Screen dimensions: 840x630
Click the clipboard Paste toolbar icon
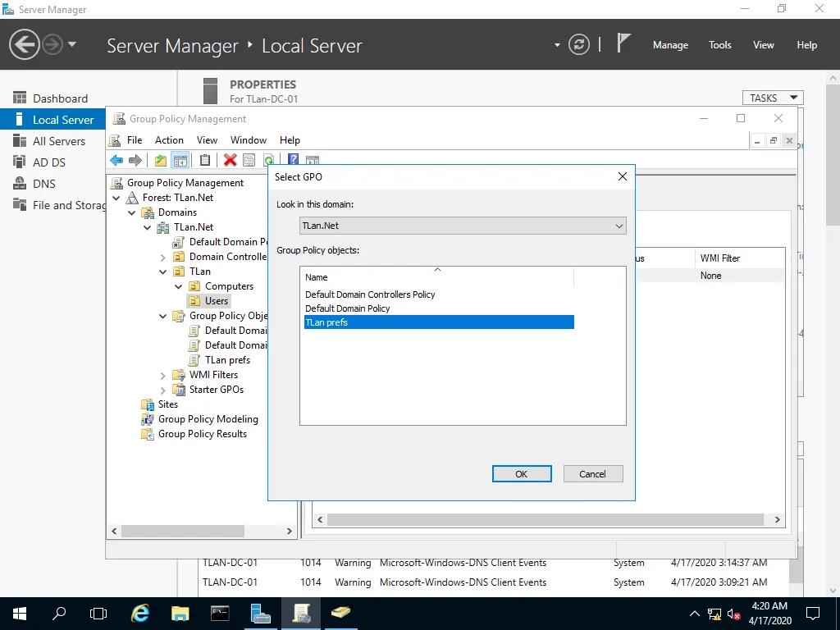point(204,160)
